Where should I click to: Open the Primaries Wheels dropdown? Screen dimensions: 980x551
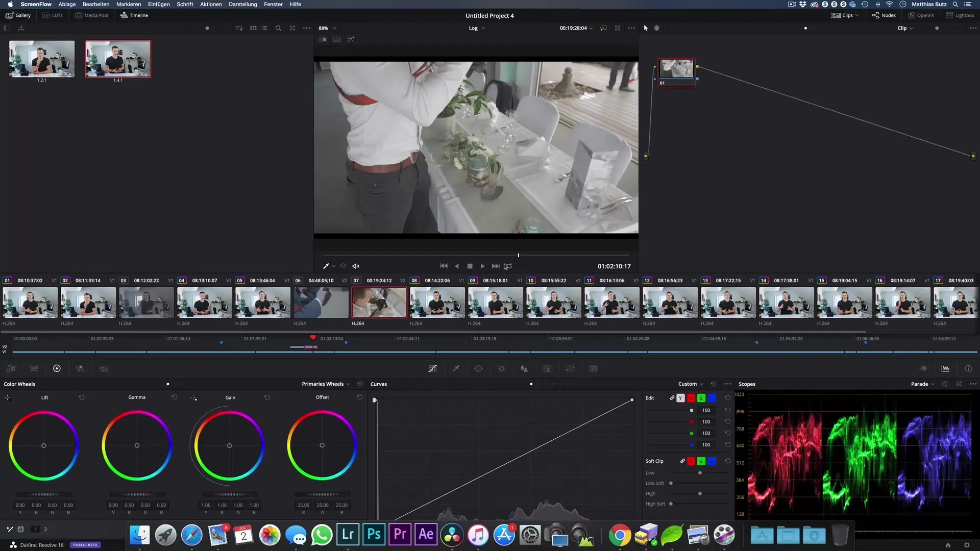click(326, 384)
